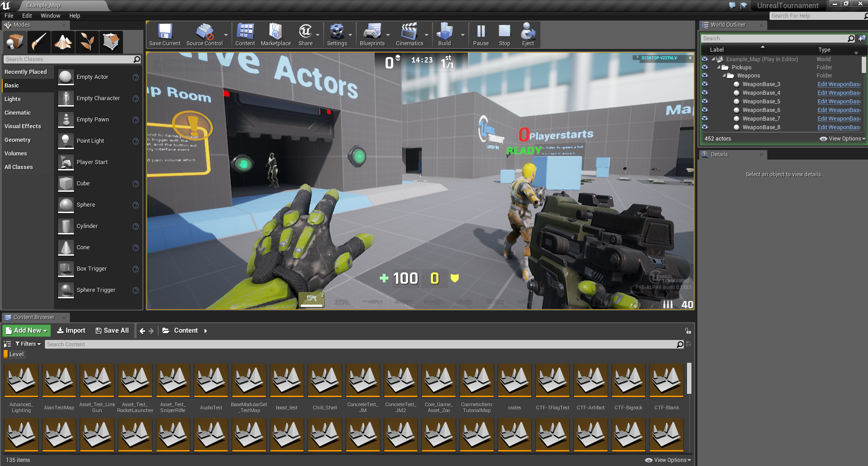The image size is (868, 466).
Task: Open Cinematics dropdown arrow
Action: click(427, 35)
